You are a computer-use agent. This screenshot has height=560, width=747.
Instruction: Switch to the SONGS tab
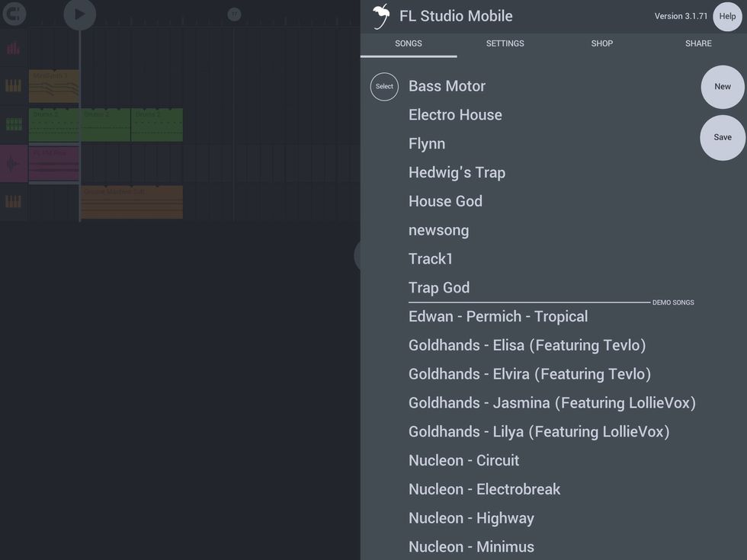(409, 43)
